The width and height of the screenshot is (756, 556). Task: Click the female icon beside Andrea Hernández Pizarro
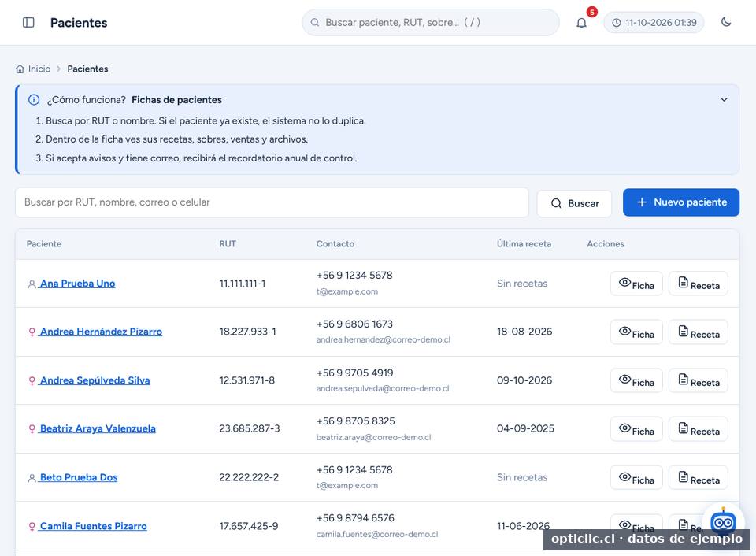[x=31, y=332]
